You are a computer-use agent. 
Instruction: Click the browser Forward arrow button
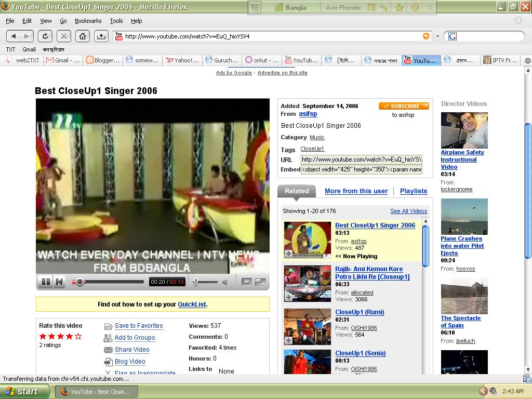26,36
